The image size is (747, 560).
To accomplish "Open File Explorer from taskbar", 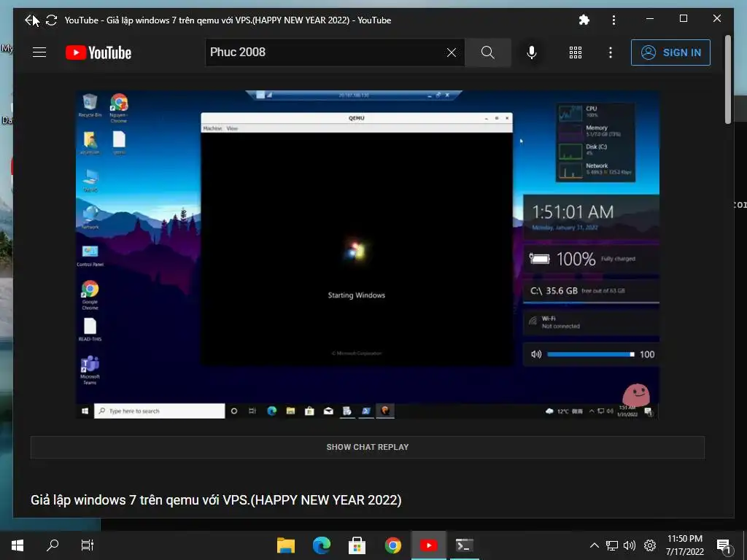I will pos(286,545).
